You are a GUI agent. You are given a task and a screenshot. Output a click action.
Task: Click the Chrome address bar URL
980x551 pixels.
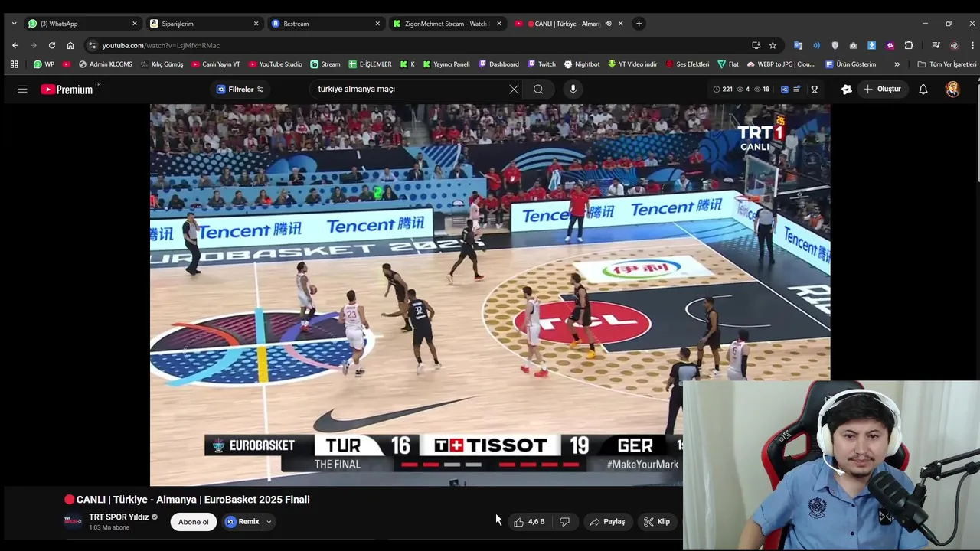[x=161, y=45]
